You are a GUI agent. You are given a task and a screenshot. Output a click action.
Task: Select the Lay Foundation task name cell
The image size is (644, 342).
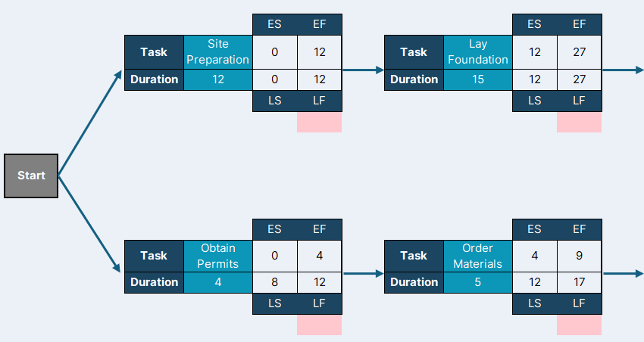click(x=478, y=52)
